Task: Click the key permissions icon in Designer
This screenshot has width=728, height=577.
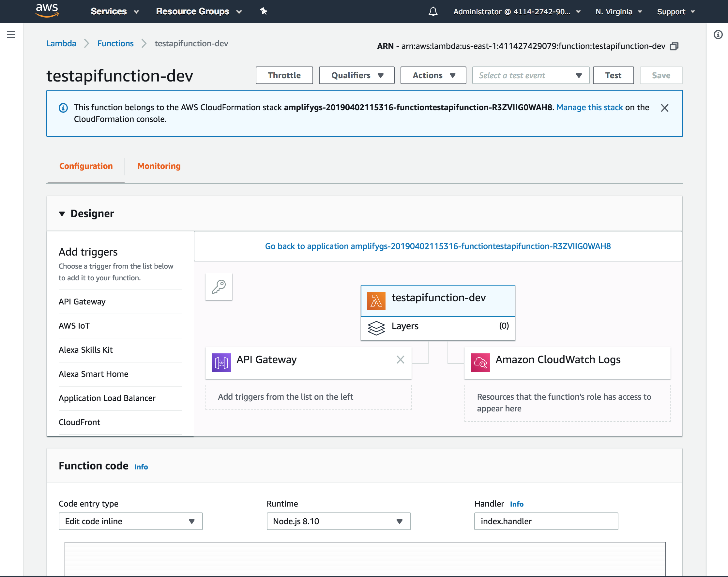Action: [219, 287]
